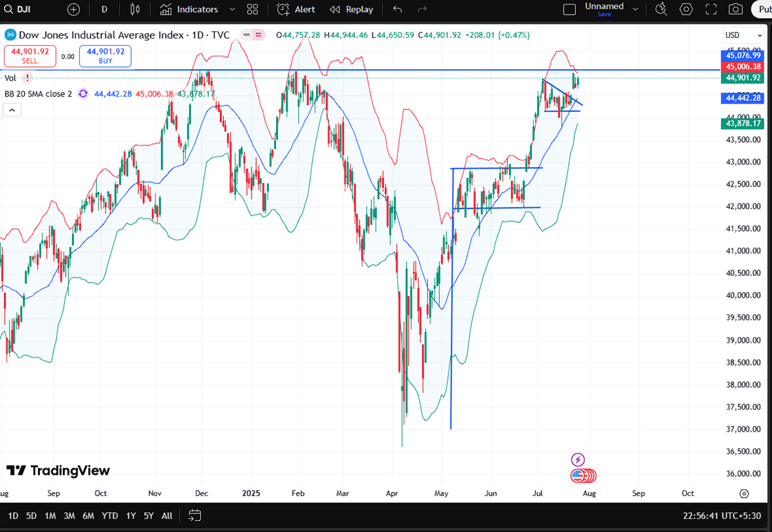Click the 44,442.28 blue price label
772x532 pixels.
[744, 98]
